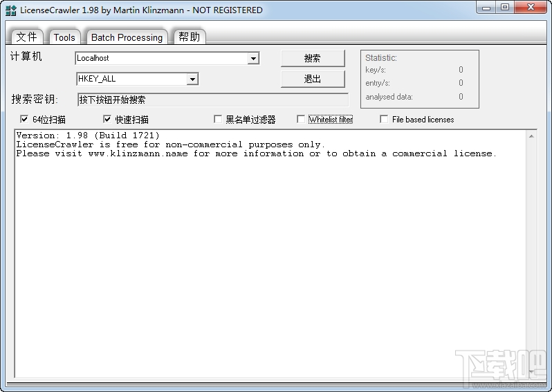Click the 计算机 label
This screenshot has width=552, height=392.
(x=26, y=56)
